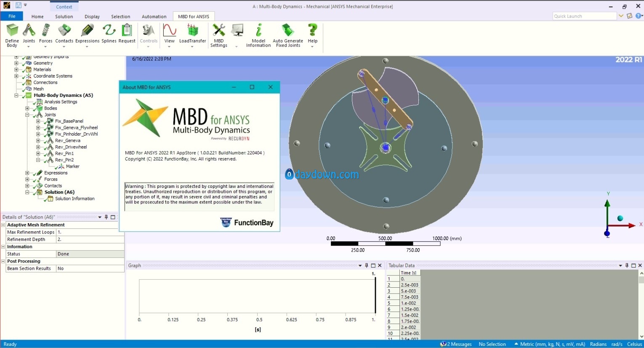Select Fix_Geneva_Flywheel in the tree
644x348 pixels.
(x=76, y=128)
